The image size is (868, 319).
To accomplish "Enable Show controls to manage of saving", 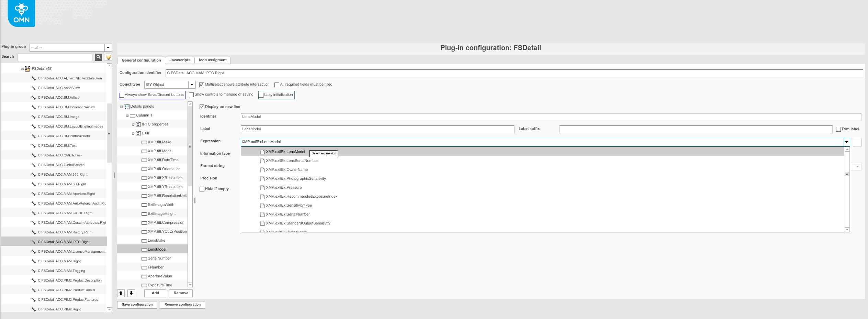I will click(191, 95).
